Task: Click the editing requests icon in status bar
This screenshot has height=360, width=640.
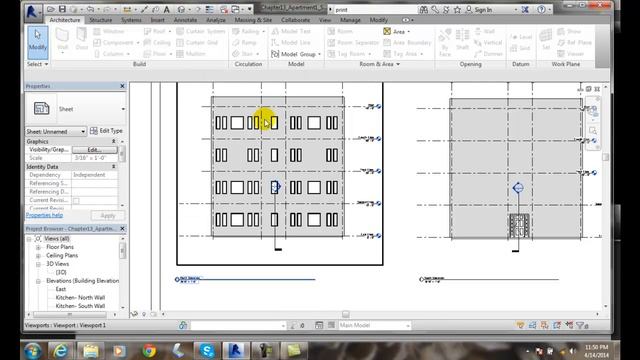Action: pos(293,325)
